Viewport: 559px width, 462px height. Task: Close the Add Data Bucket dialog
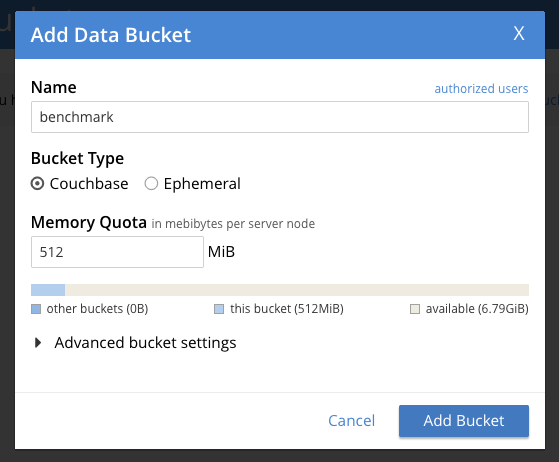pos(519,34)
